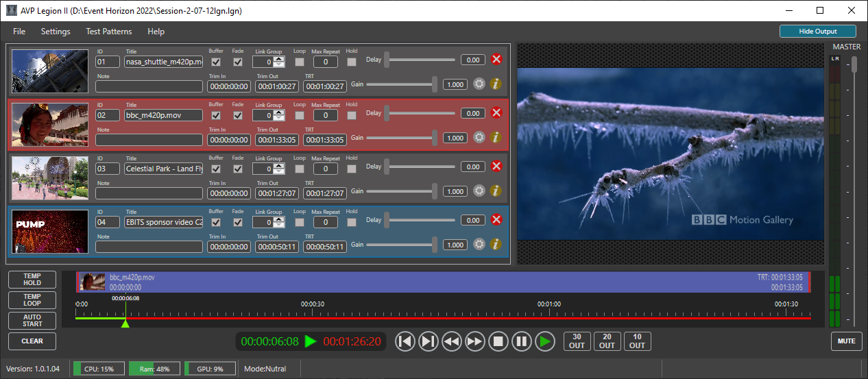Toggle Hold checkbox for clip 04
This screenshot has width=868, height=379.
352,222
